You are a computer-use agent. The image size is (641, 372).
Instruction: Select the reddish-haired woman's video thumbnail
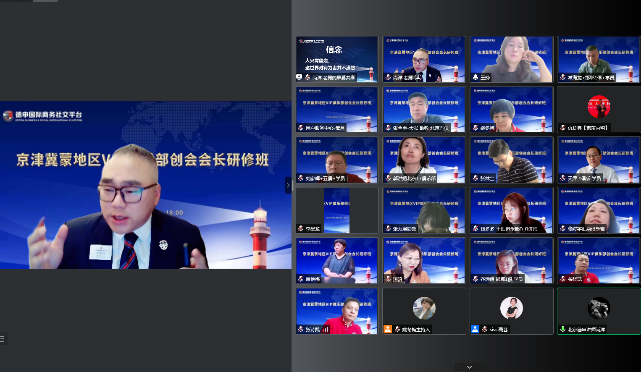pyautogui.click(x=512, y=211)
